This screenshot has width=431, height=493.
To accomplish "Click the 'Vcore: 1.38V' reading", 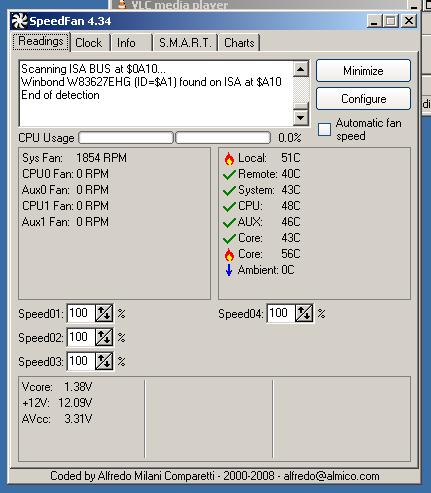I will click(57, 387).
